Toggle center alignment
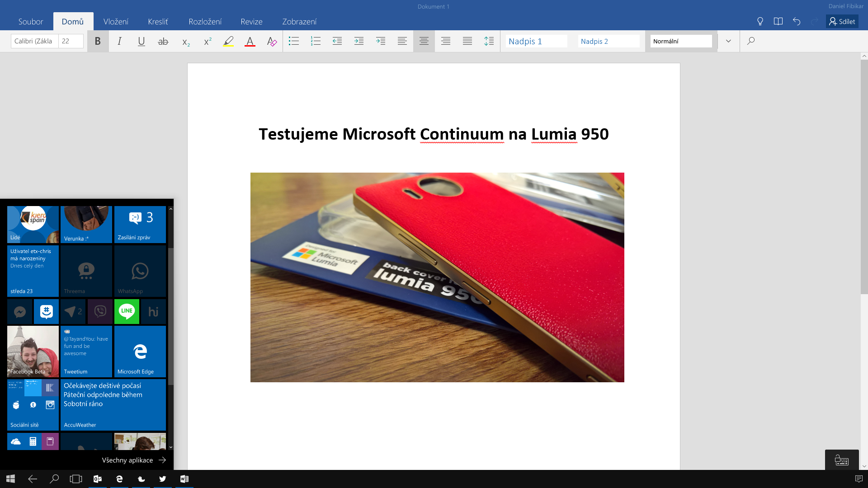 (424, 41)
